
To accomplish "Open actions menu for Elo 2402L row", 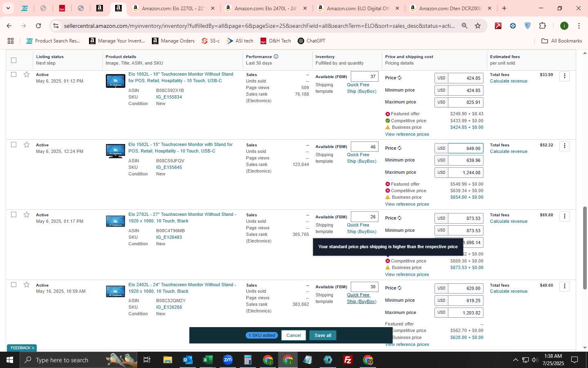I will [564, 286].
